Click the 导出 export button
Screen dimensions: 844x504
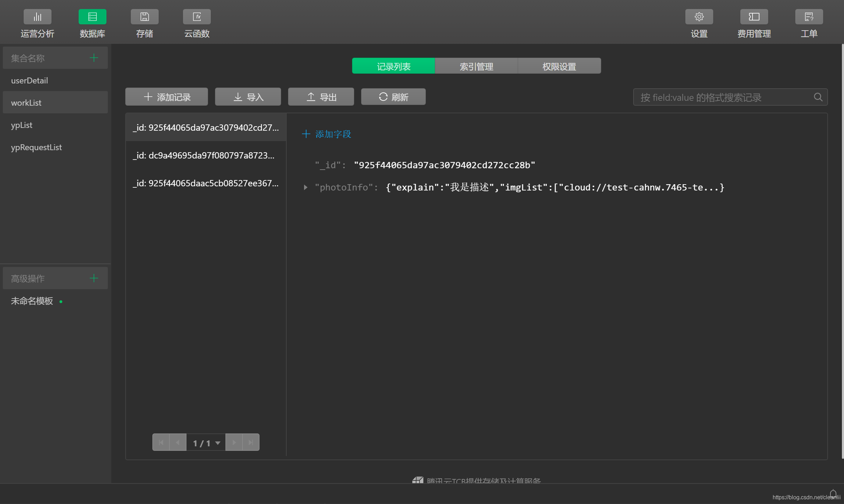click(x=321, y=97)
